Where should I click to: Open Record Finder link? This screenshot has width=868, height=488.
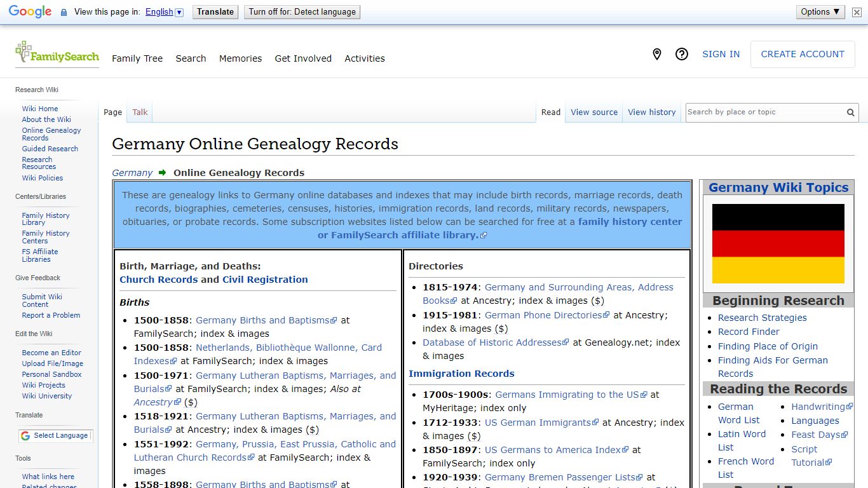coord(749,332)
